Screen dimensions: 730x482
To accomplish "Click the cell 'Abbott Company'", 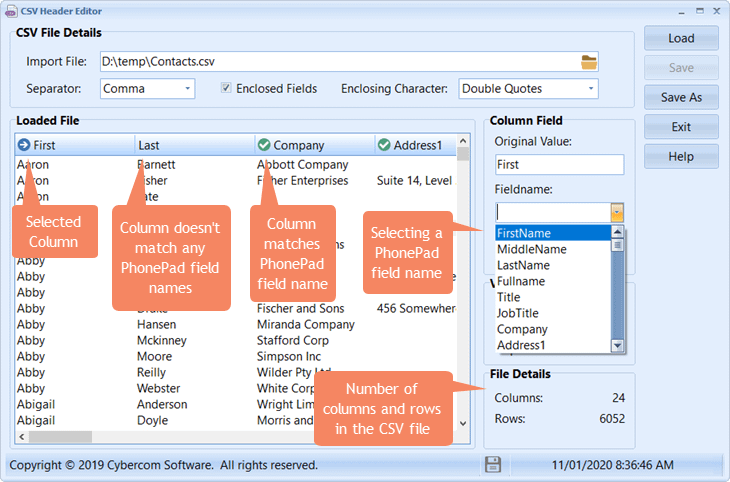I will [302, 164].
